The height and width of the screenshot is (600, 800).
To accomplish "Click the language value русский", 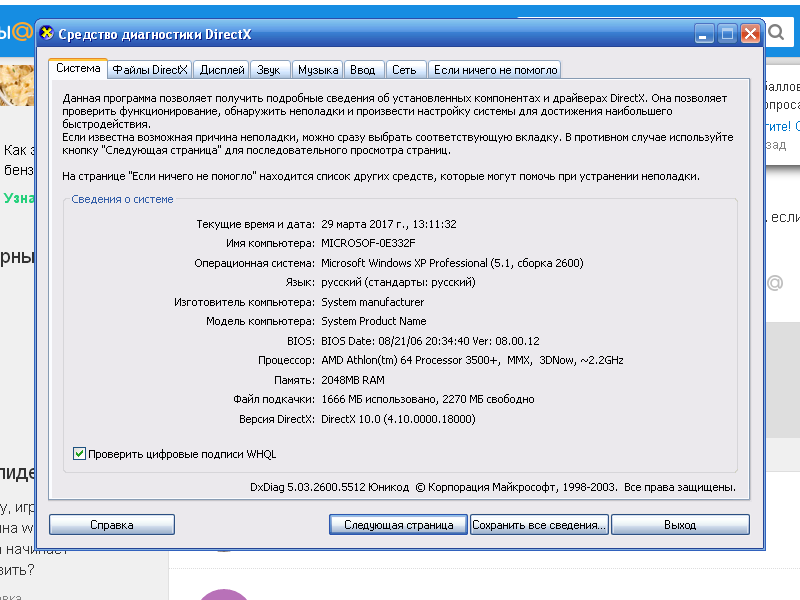I will point(398,282).
